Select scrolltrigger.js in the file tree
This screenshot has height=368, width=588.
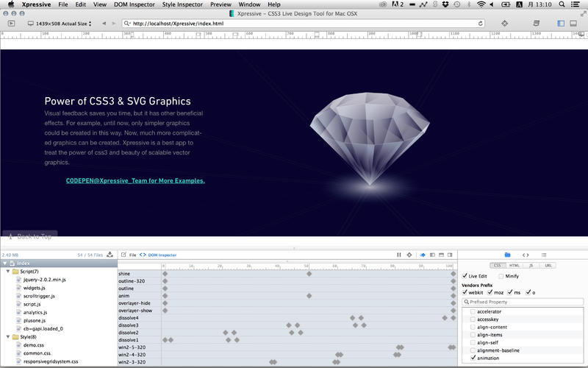39,296
